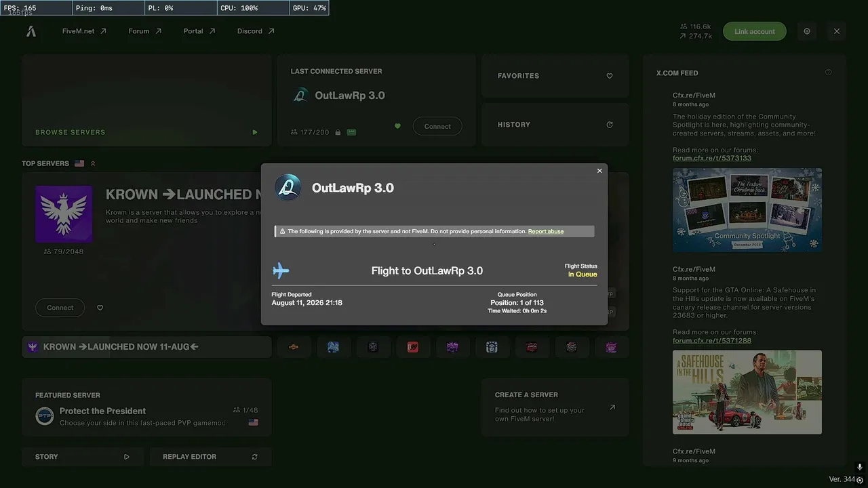Launch Story mode

click(83, 457)
